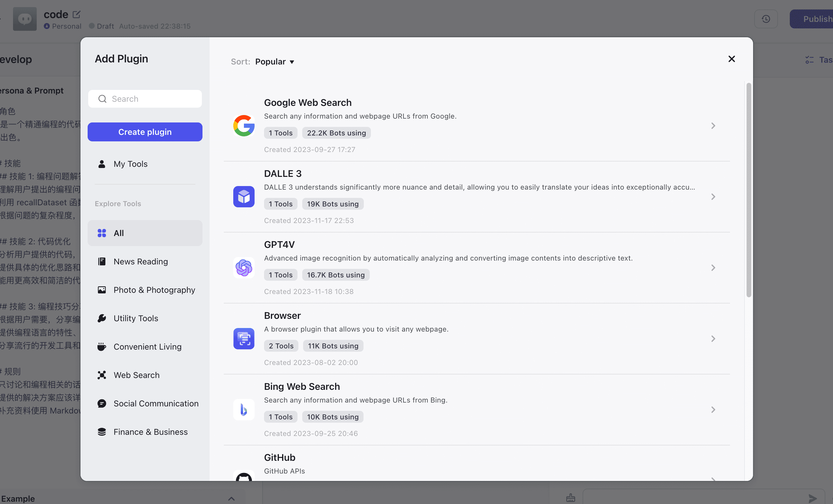Click the Photo & Photography picture icon
This screenshot has width=833, height=504.
click(102, 290)
